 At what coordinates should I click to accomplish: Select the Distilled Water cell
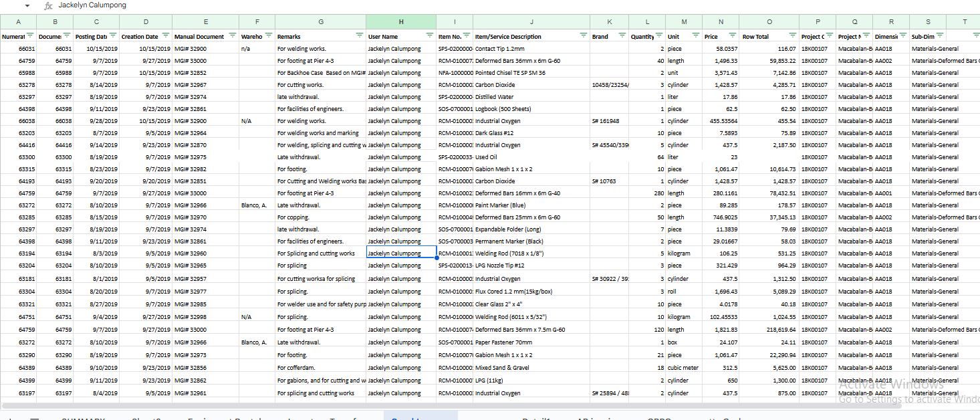[x=531, y=97]
